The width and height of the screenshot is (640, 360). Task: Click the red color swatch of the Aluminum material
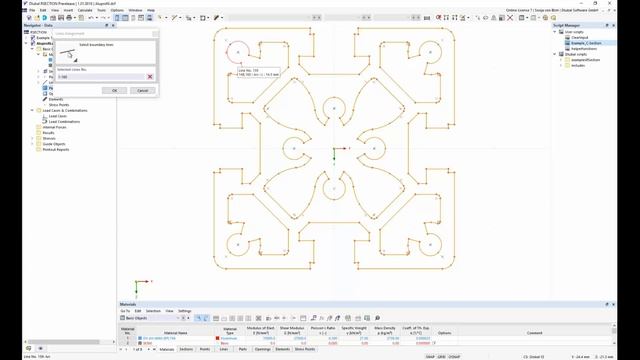[218, 338]
